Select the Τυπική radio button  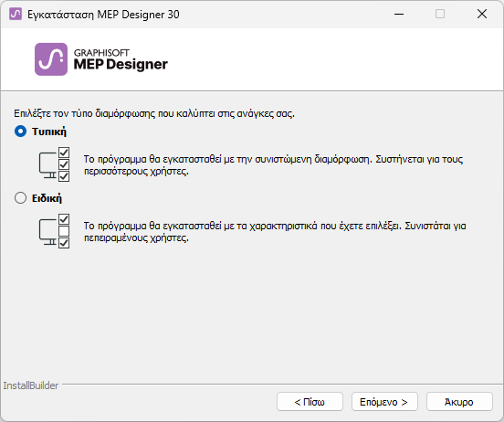21,132
